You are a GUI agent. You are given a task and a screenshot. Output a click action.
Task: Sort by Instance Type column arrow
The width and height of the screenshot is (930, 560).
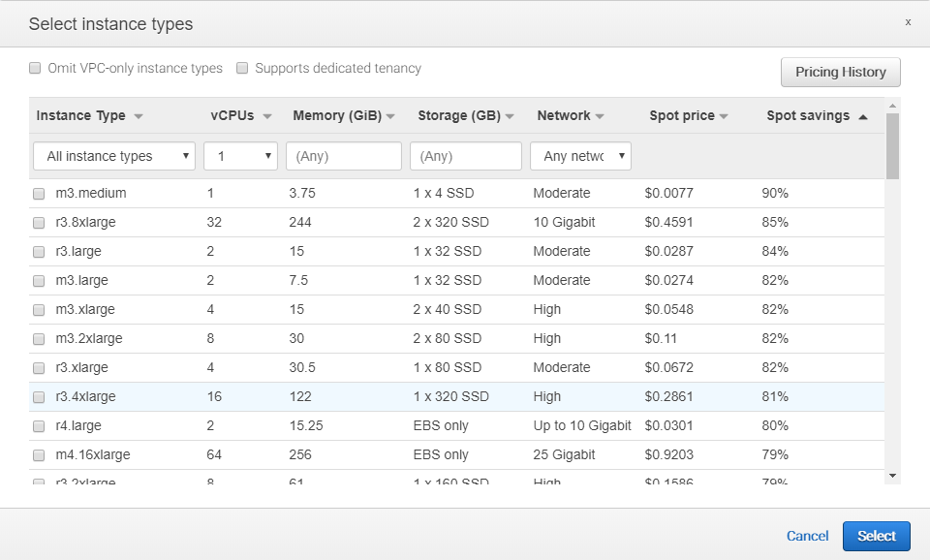[139, 116]
